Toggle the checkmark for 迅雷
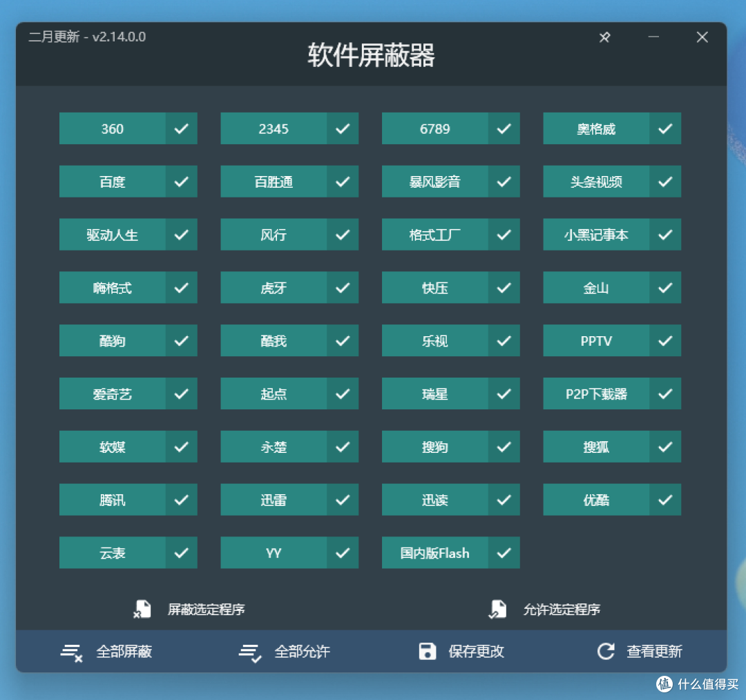Image resolution: width=746 pixels, height=700 pixels. 343,500
